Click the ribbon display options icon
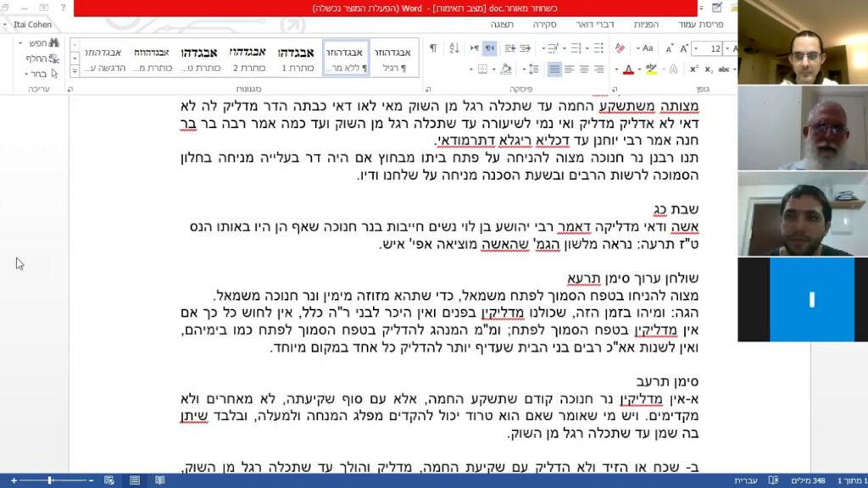 (x=44, y=8)
